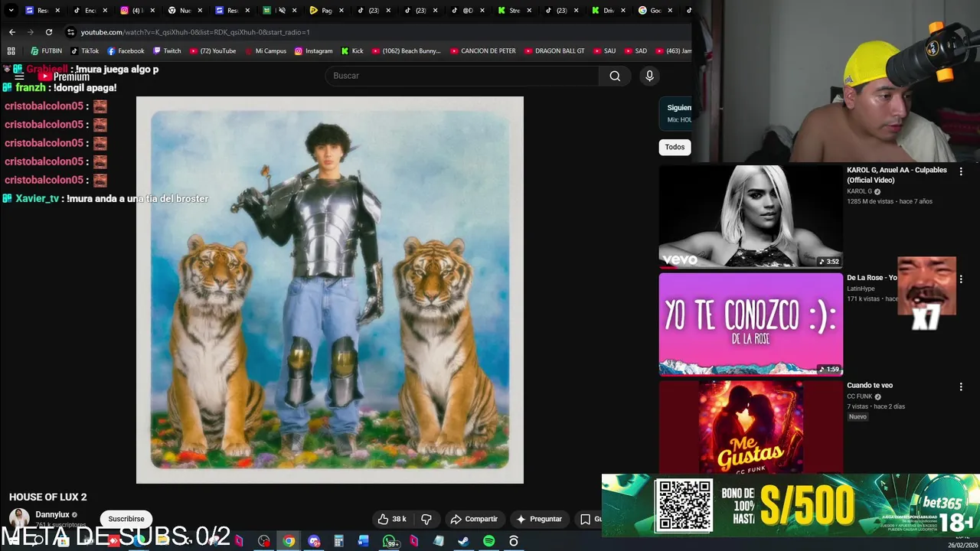Open Steam in the taskbar

(463, 541)
